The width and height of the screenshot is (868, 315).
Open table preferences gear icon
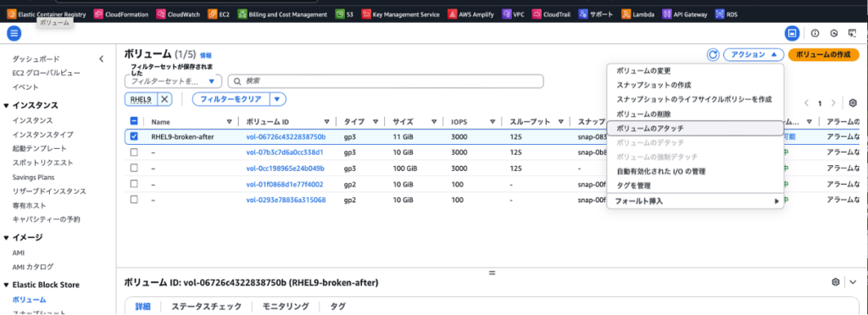[x=853, y=102]
